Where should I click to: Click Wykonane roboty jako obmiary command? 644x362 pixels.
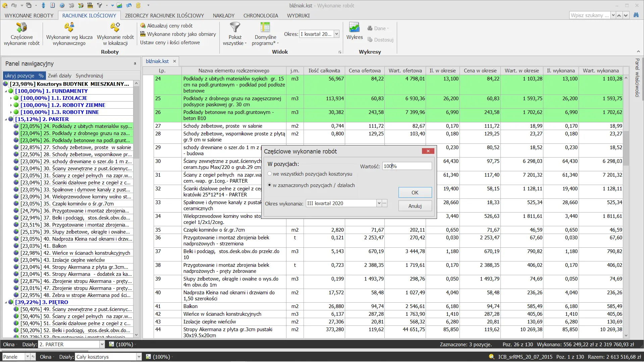[178, 34]
